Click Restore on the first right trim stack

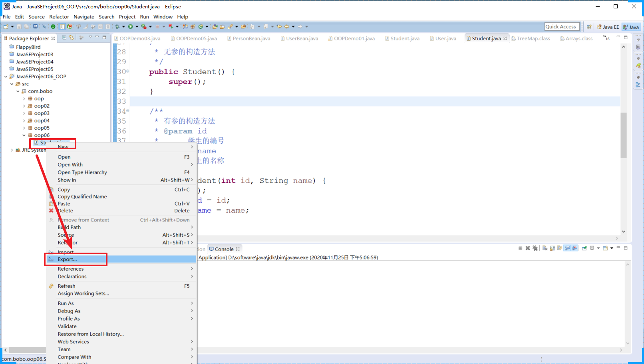[x=638, y=40]
